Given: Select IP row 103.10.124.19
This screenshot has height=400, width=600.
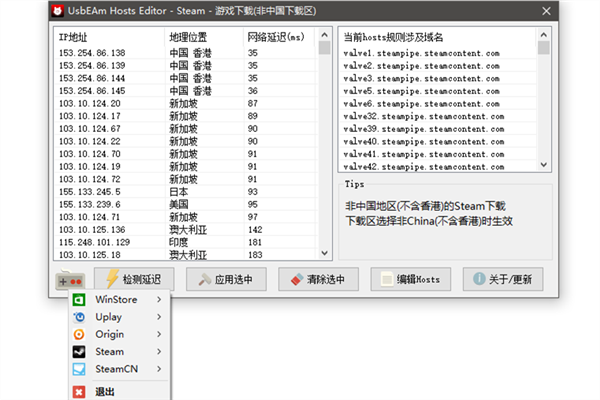Looking at the screenshot, I should coord(186,167).
